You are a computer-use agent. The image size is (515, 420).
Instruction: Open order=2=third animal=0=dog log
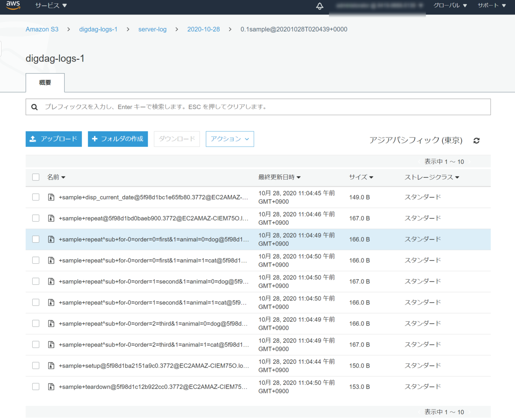tap(154, 323)
